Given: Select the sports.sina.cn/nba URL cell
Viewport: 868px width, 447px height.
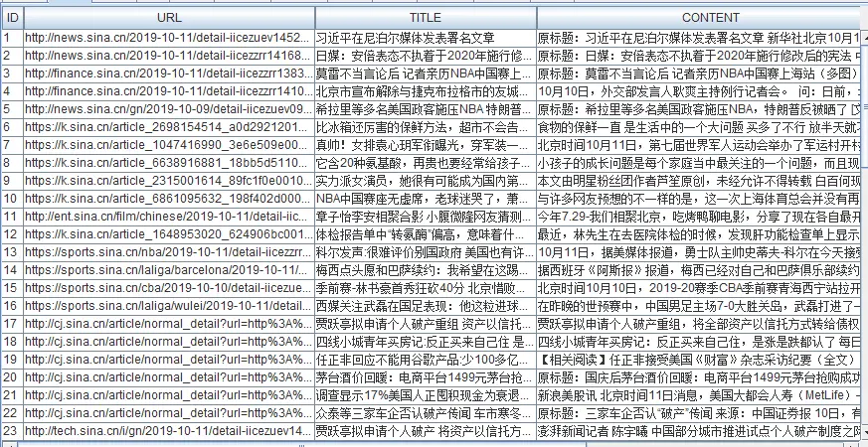Looking at the screenshot, I should [x=169, y=252].
